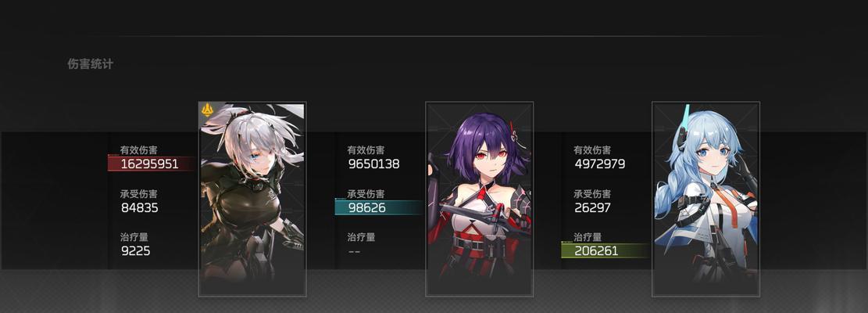Image resolution: width=868 pixels, height=313 pixels.
Task: Click damage taken value 84835
Action: pos(140,207)
